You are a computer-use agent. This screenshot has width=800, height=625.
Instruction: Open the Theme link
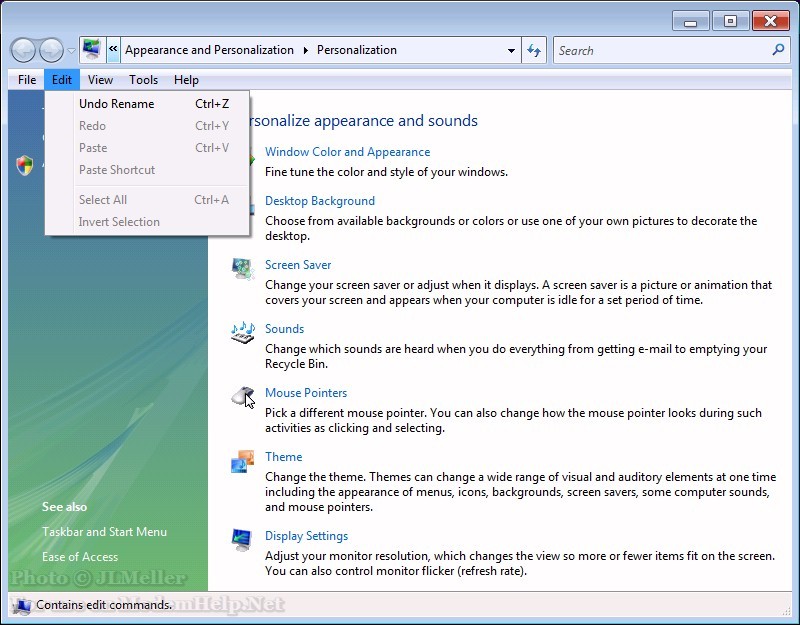click(284, 457)
